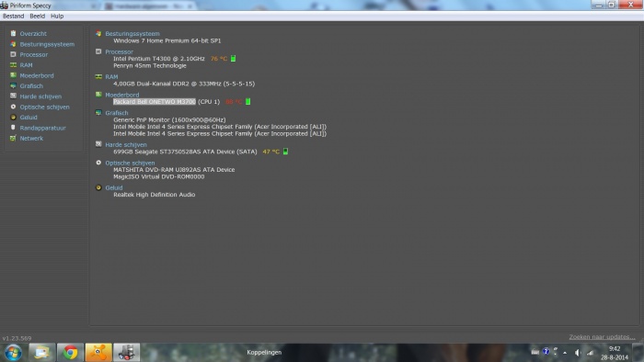Open the RAM heading link in summary
The image size is (644, 362).
pos(111,76)
